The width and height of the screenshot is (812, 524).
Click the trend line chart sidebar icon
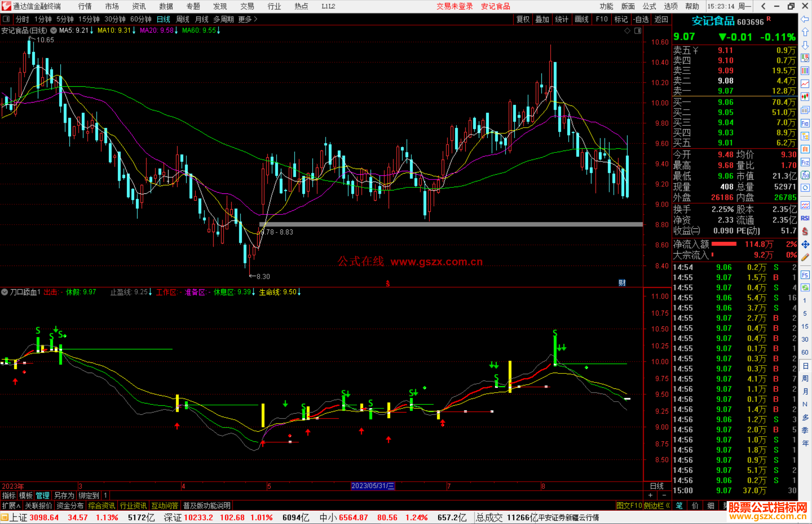coord(805,84)
